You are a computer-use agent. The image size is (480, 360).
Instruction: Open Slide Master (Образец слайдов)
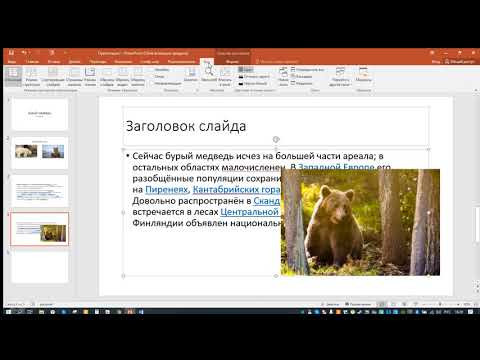click(107, 77)
